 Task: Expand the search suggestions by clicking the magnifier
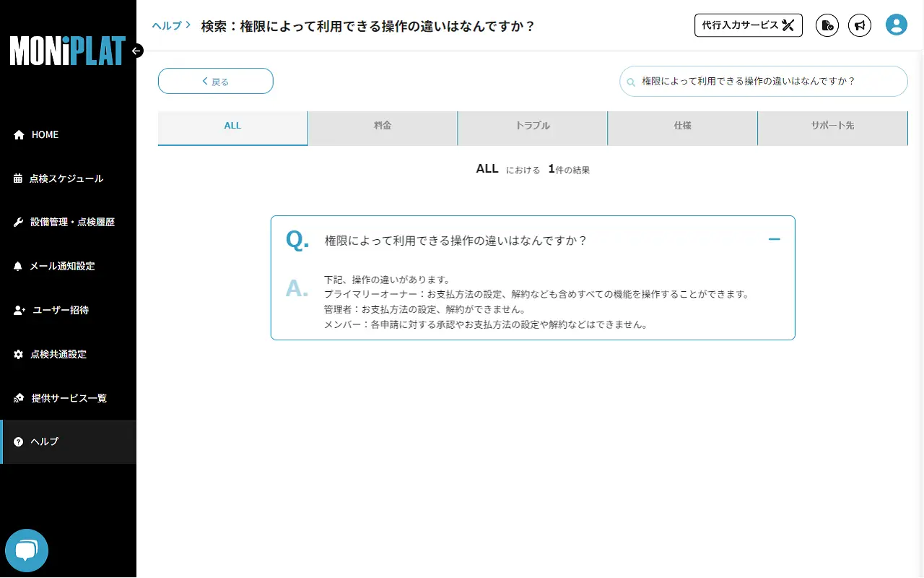pyautogui.click(x=631, y=81)
